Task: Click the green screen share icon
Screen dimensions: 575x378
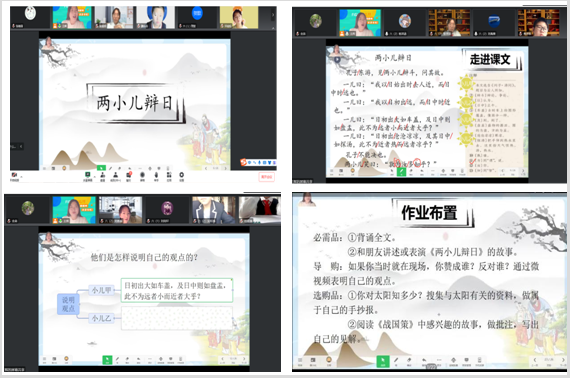Action: pyautogui.click(x=88, y=175)
